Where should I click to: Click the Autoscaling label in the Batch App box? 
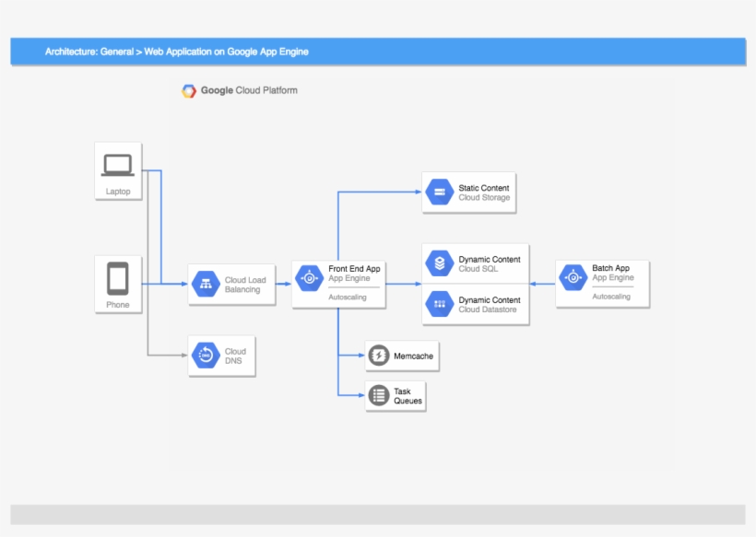[612, 296]
